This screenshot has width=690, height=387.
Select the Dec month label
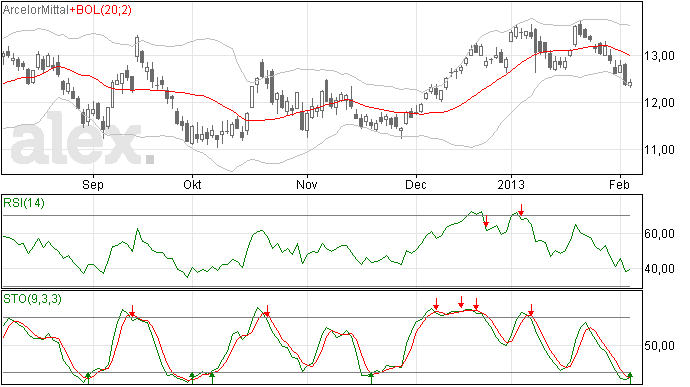pyautogui.click(x=416, y=184)
